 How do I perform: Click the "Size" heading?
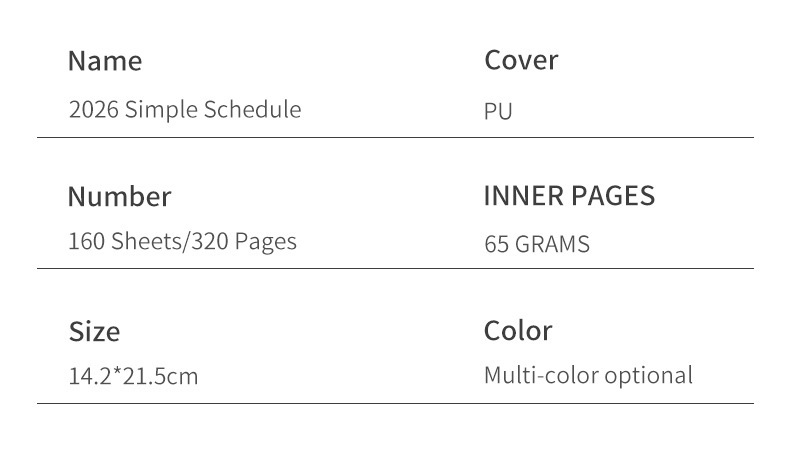94,331
